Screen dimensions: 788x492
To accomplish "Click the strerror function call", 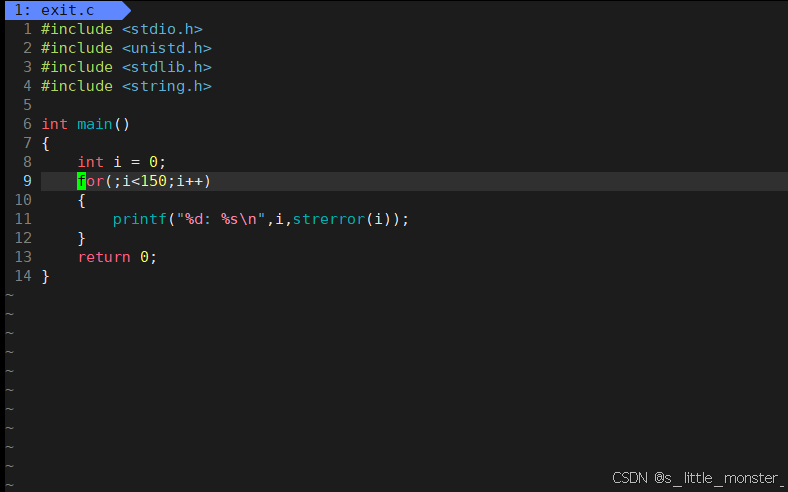I will 329,219.
